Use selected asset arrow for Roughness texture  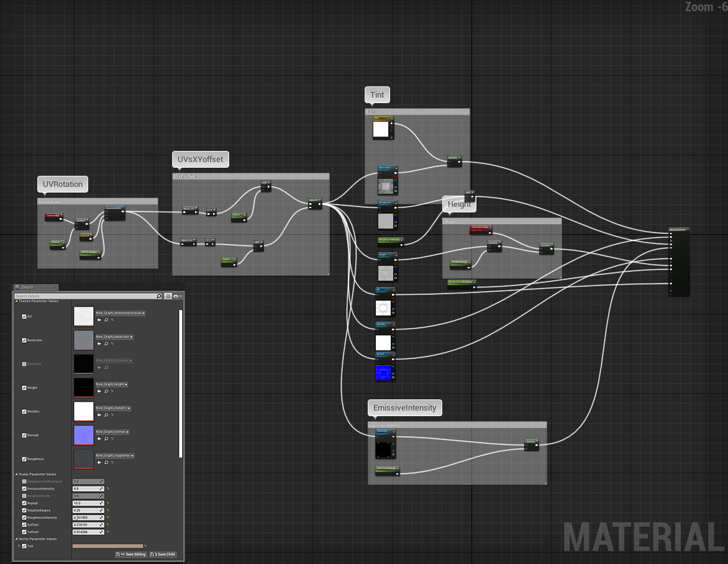click(x=99, y=462)
